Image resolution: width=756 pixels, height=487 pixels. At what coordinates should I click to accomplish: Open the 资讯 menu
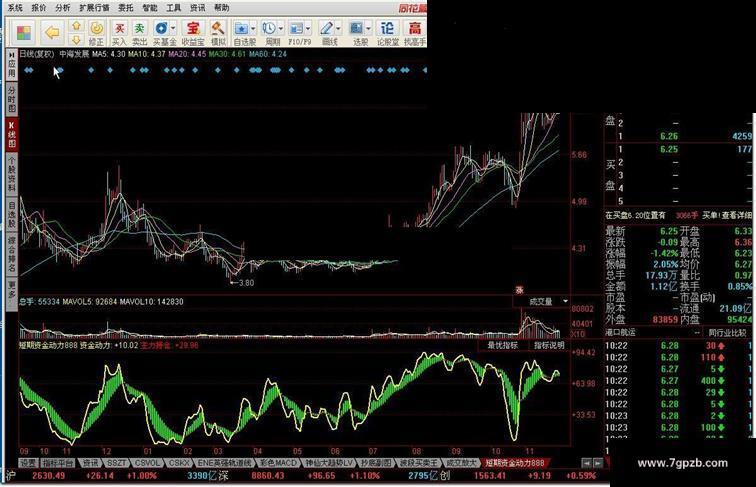(198, 8)
